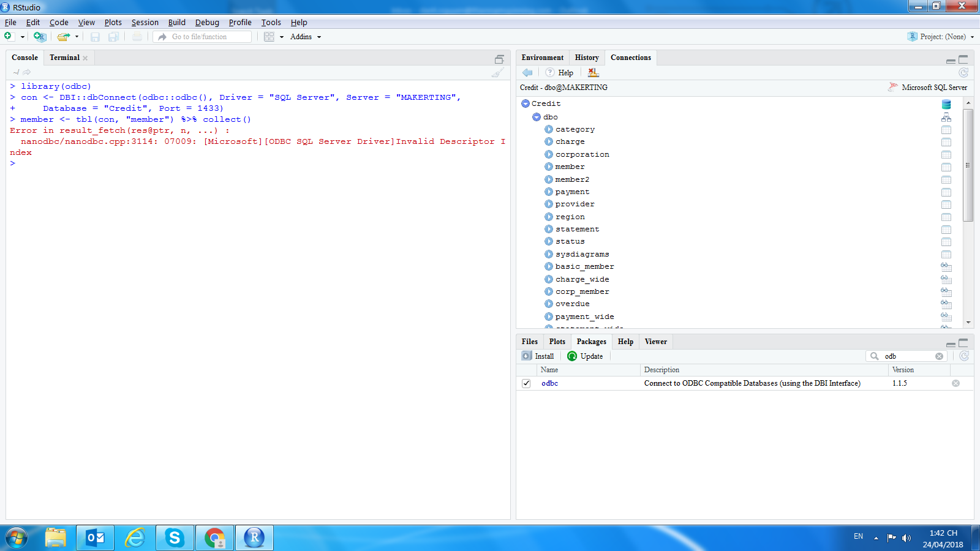Image resolution: width=980 pixels, height=551 pixels.
Task: Switch to the History tab
Action: click(x=586, y=57)
